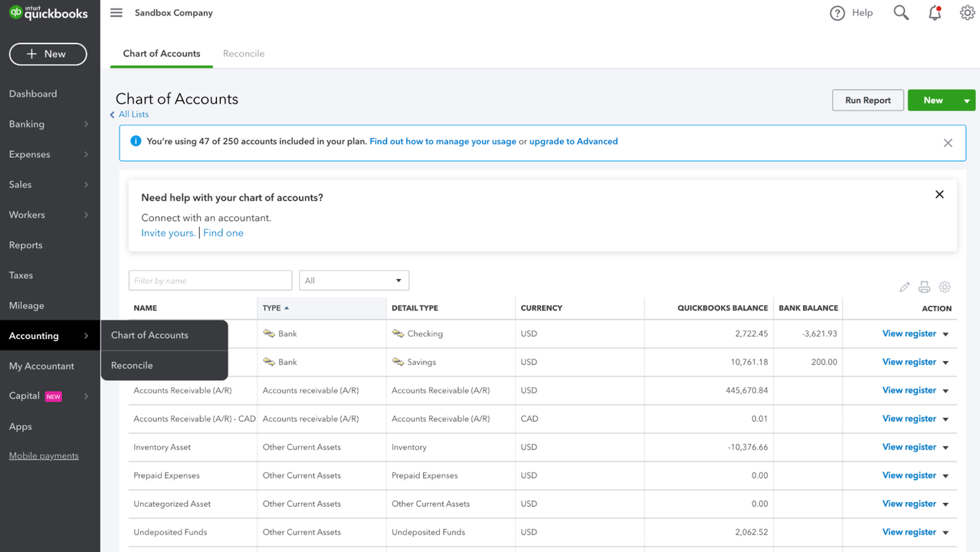Expand action dropdown for Inventory Asset row
Image resolution: width=980 pixels, height=552 pixels.
click(946, 448)
